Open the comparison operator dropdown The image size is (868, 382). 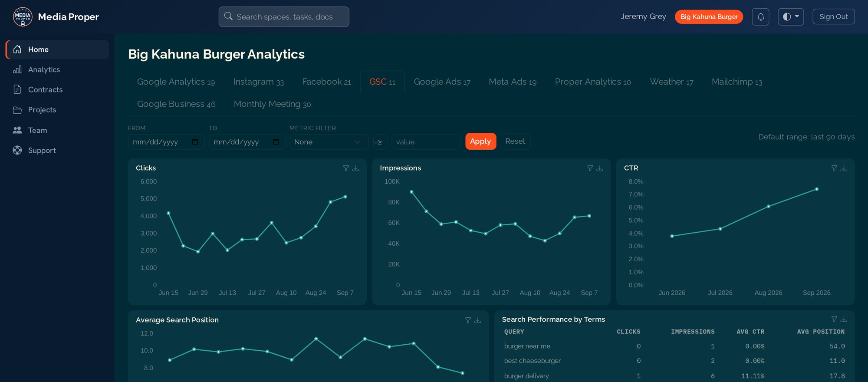point(380,142)
